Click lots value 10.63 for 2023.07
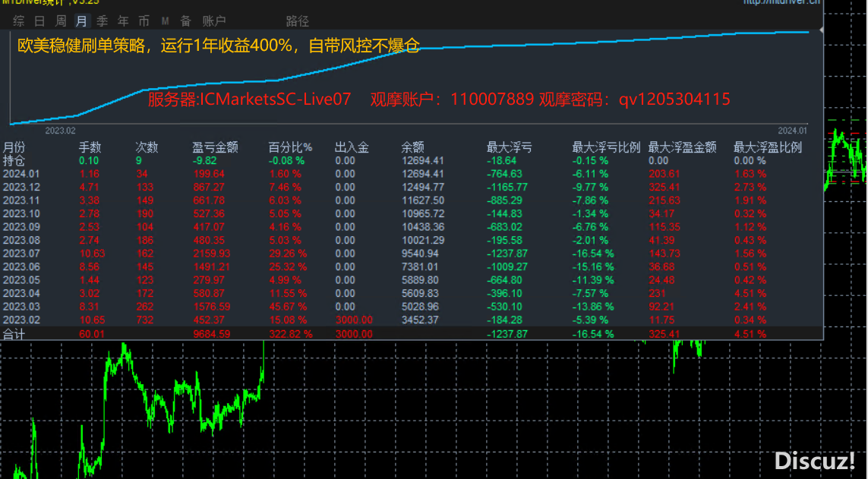The width and height of the screenshot is (868, 479). click(92, 254)
